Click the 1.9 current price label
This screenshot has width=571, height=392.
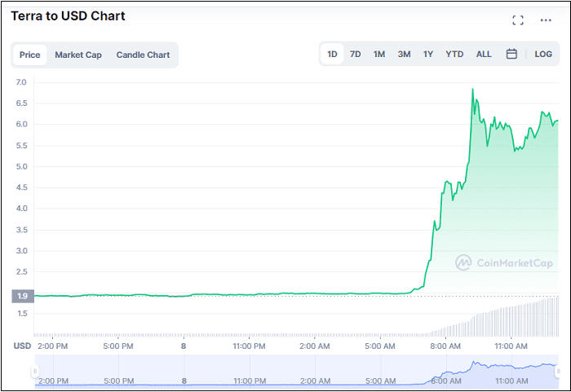click(x=23, y=296)
